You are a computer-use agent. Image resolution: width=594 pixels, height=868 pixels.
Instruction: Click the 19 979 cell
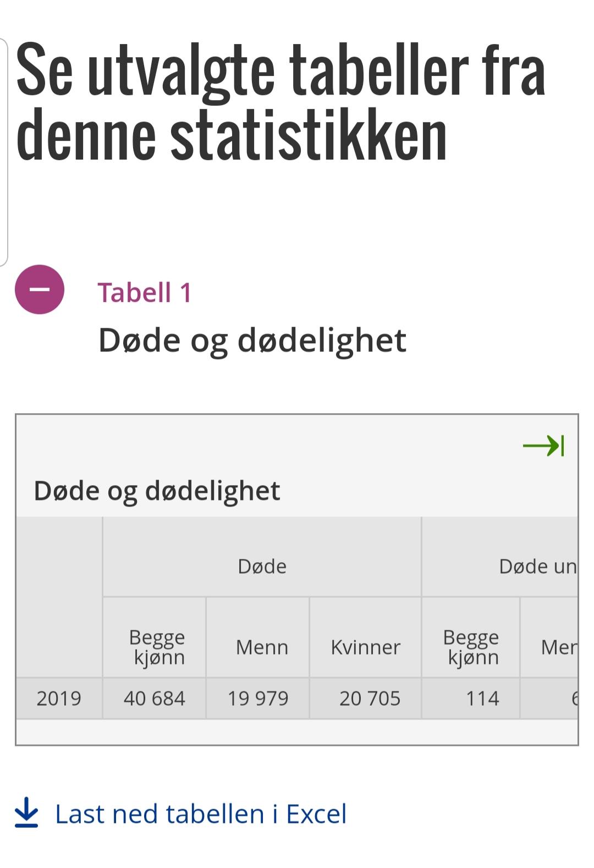click(258, 699)
